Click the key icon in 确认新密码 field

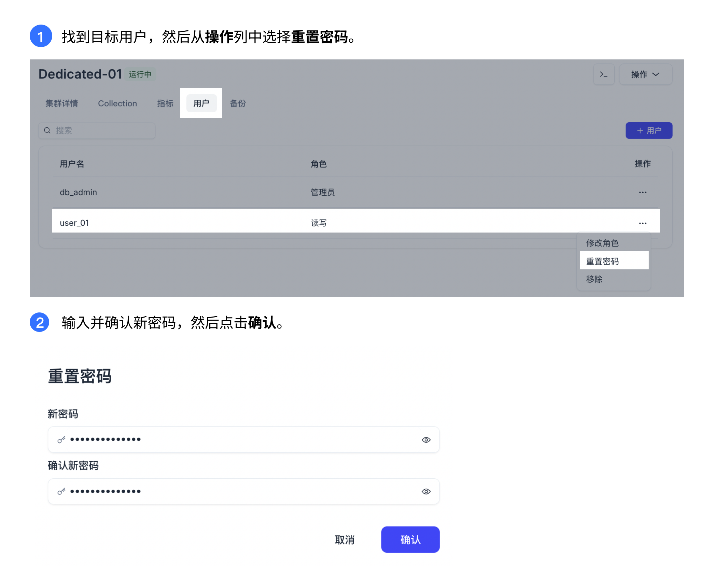click(61, 491)
